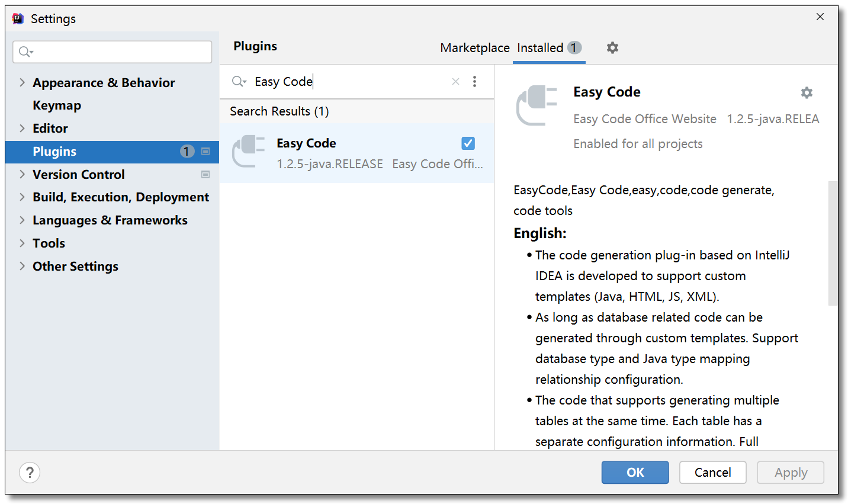Click the plugin description scrollbar
Viewport: 848px width, 504px height.
click(x=833, y=243)
